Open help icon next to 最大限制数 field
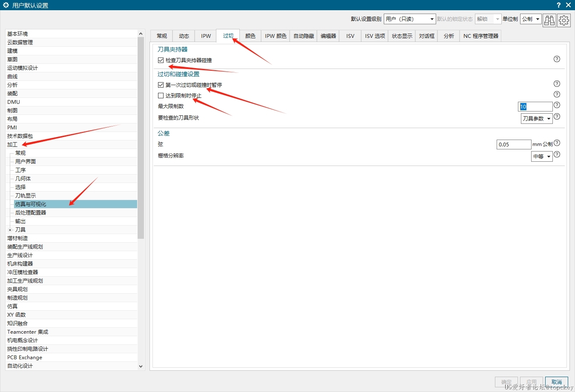 coord(557,105)
